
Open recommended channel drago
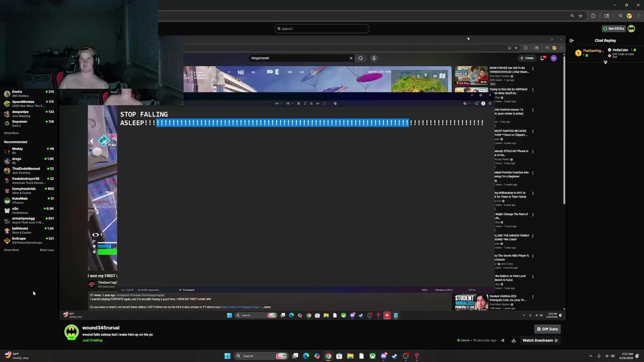[x=29, y=160]
